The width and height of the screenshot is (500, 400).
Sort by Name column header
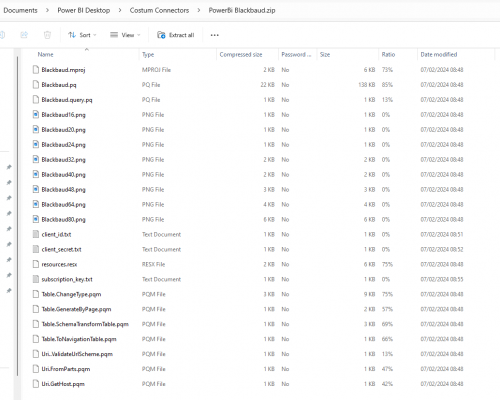45,54
